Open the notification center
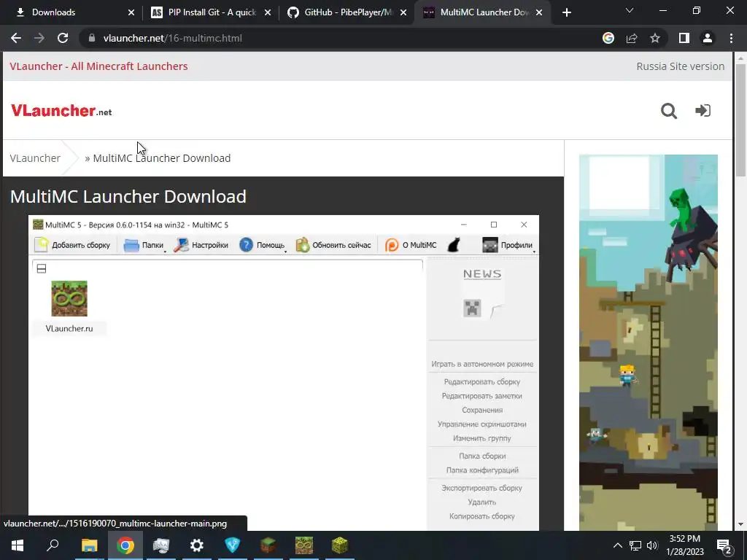The width and height of the screenshot is (747, 560). 724,545
